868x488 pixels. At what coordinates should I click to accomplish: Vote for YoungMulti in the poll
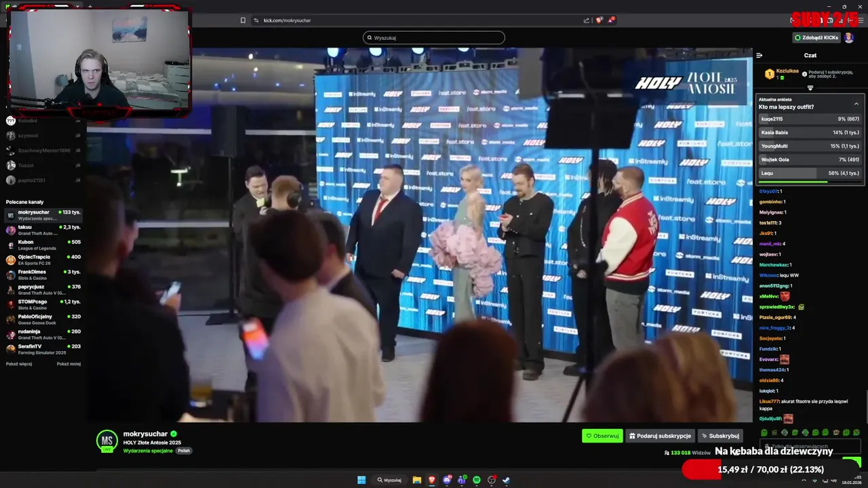(810, 146)
